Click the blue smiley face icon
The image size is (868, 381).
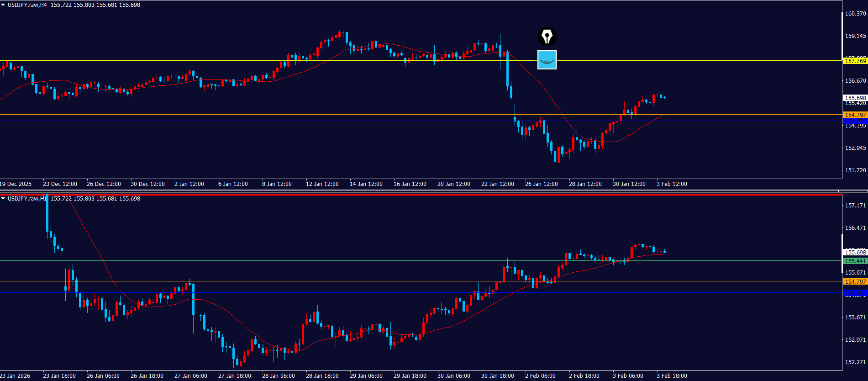(547, 60)
